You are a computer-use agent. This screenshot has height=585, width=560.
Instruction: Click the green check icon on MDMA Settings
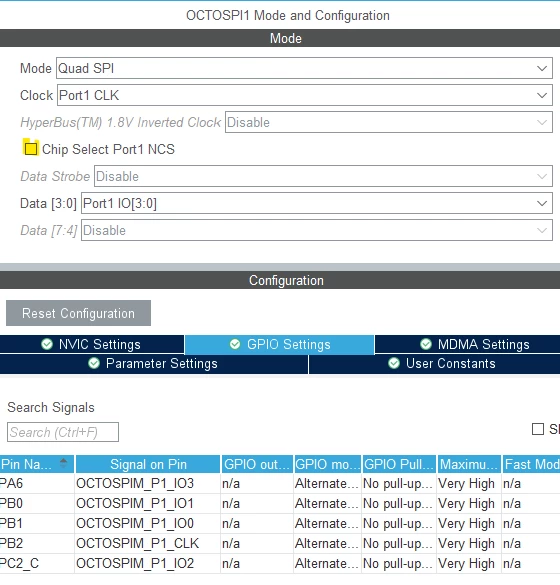[x=426, y=344]
